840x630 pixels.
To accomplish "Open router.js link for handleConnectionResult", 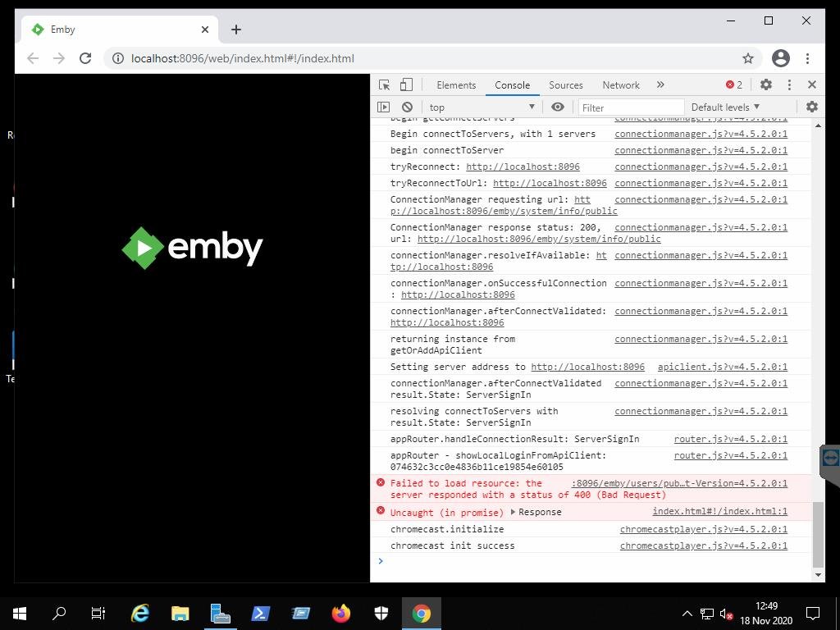I will click(x=731, y=440).
